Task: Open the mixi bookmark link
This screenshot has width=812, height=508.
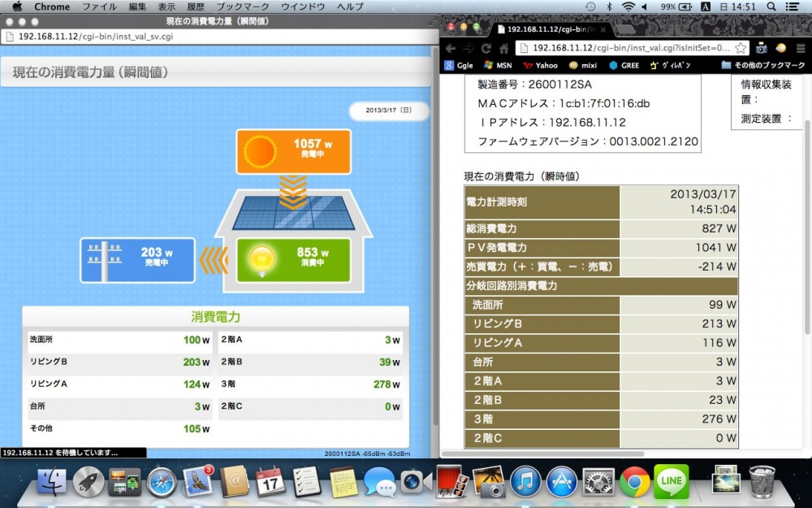Action: click(x=584, y=65)
